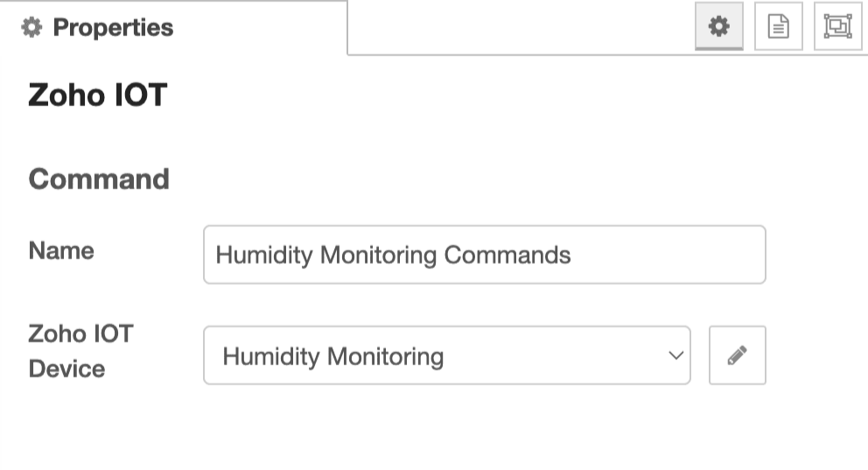Show appearance options via frame icon

point(837,27)
